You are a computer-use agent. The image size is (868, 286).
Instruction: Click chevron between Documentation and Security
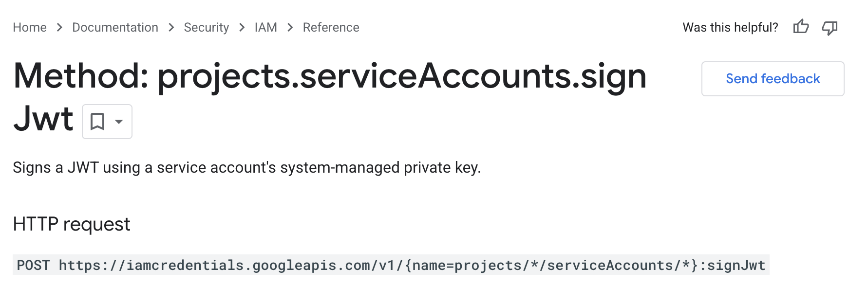click(171, 27)
